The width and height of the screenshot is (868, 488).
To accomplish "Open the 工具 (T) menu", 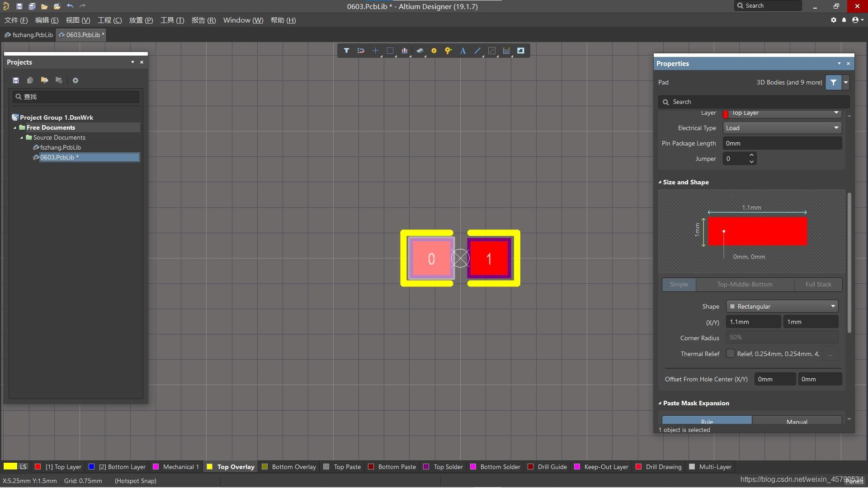I will click(172, 20).
